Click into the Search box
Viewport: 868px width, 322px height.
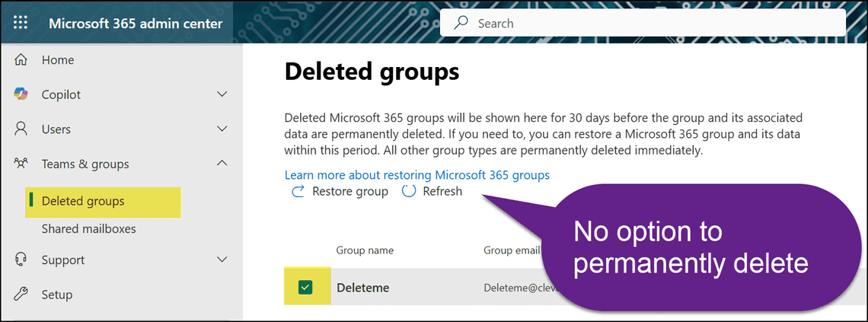click(x=643, y=24)
